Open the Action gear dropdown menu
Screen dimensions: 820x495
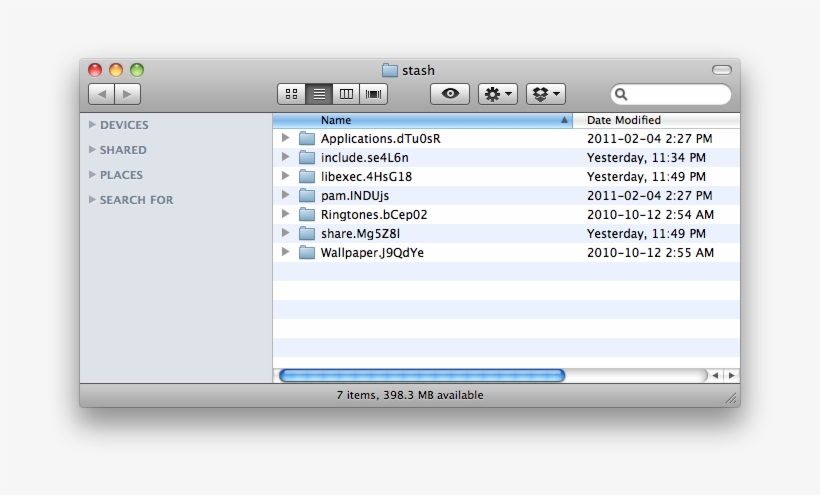pyautogui.click(x=498, y=94)
